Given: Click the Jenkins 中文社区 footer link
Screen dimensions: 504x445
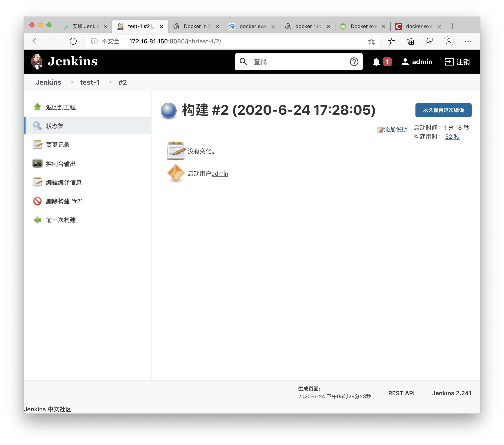Looking at the screenshot, I should point(47,409).
